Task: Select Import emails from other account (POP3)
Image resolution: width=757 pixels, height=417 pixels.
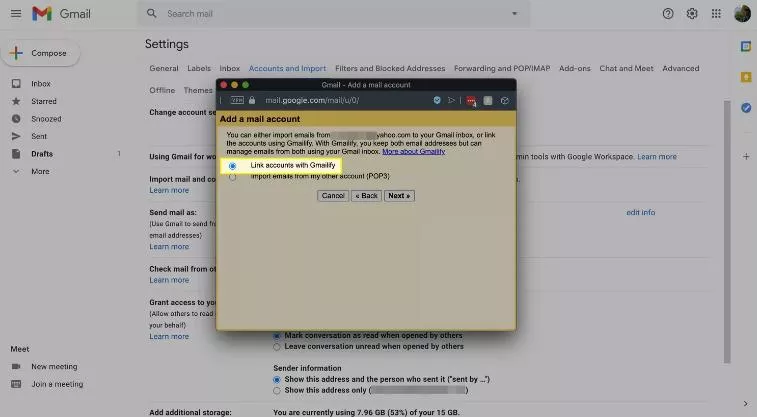Action: click(x=233, y=177)
